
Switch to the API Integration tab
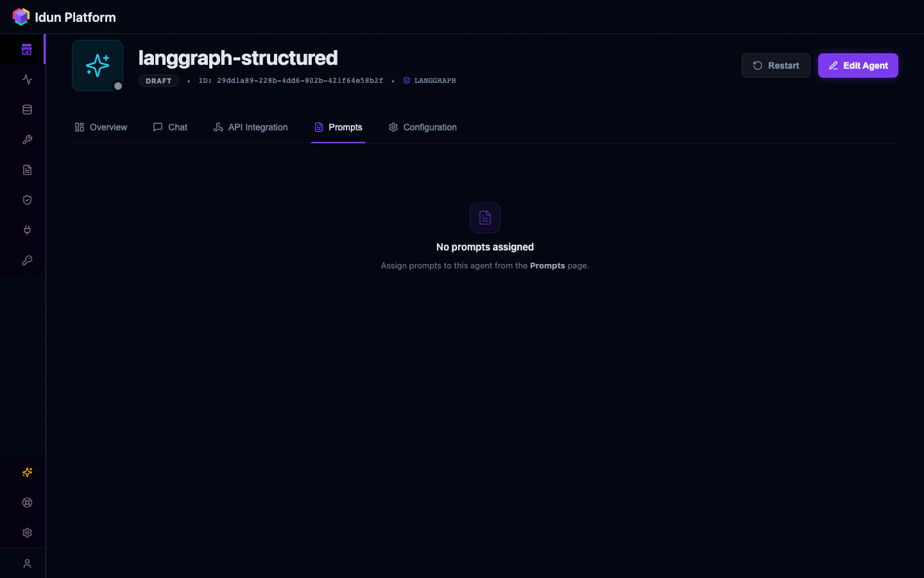pos(250,127)
